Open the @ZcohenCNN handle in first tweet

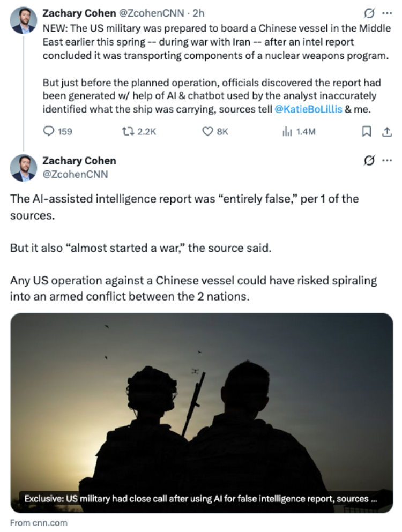pos(152,13)
